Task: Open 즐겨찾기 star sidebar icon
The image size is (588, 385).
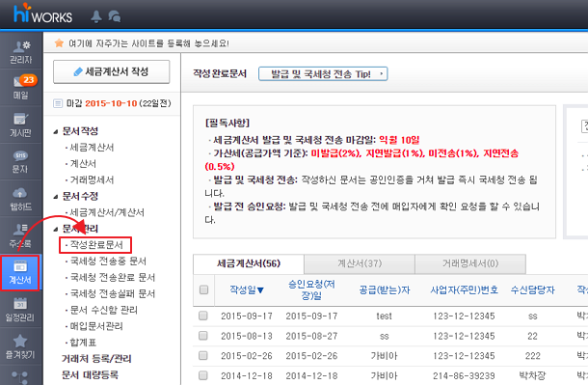Action: click(x=21, y=346)
